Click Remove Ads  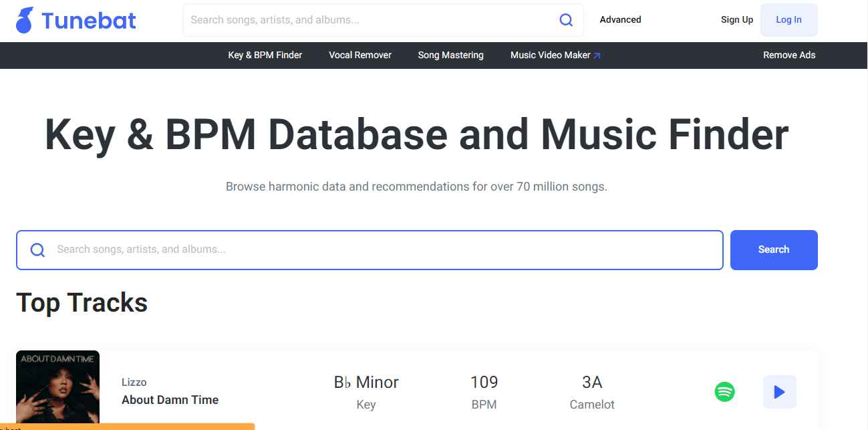tap(789, 56)
